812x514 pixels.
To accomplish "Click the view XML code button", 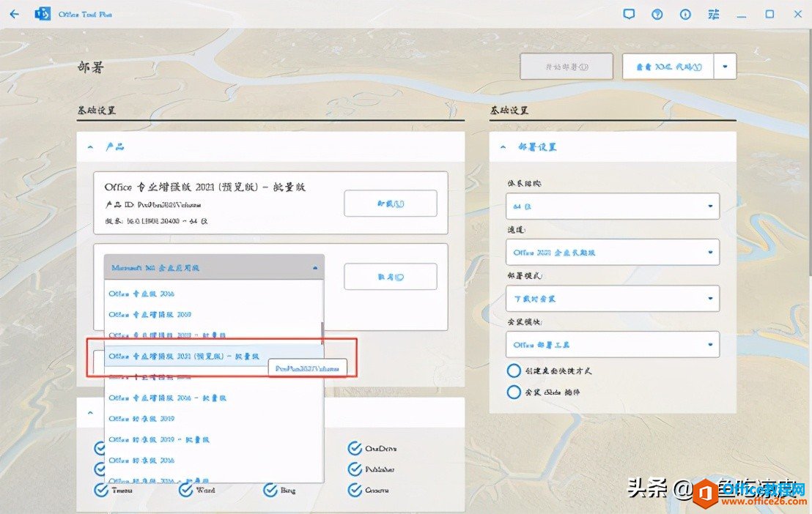I will click(668, 66).
